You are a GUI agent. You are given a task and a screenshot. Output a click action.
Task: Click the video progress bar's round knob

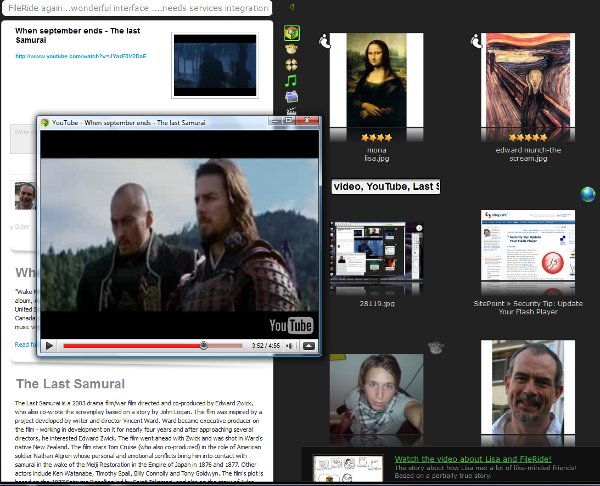click(204, 346)
